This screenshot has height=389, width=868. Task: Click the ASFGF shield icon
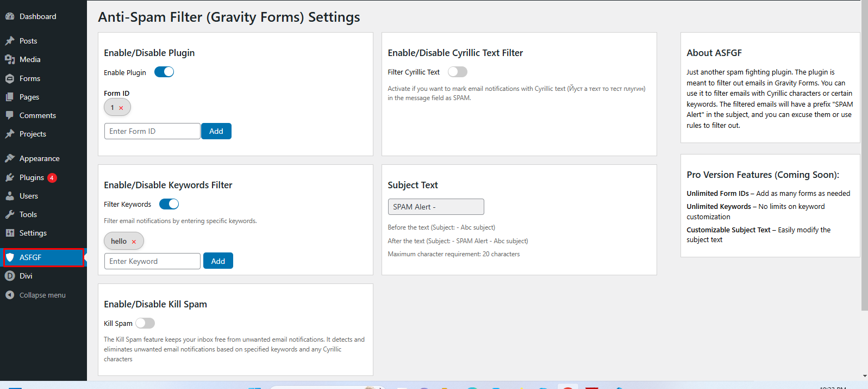coord(10,257)
